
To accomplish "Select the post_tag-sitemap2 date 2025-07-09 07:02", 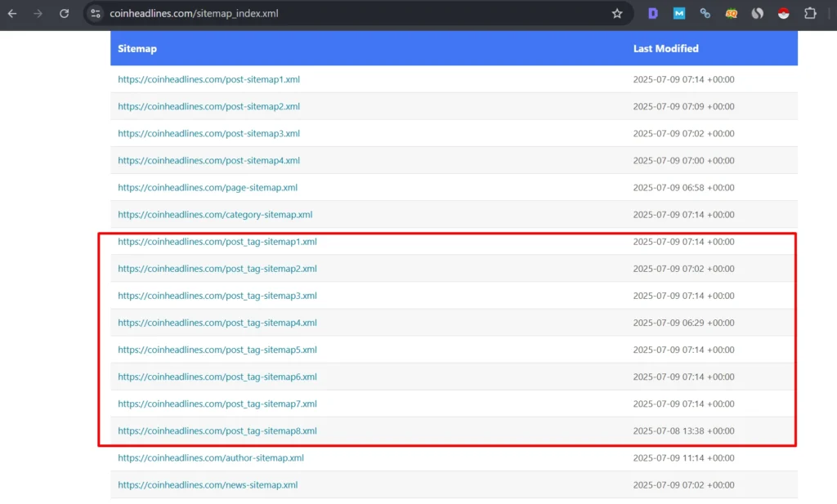I will point(684,269).
